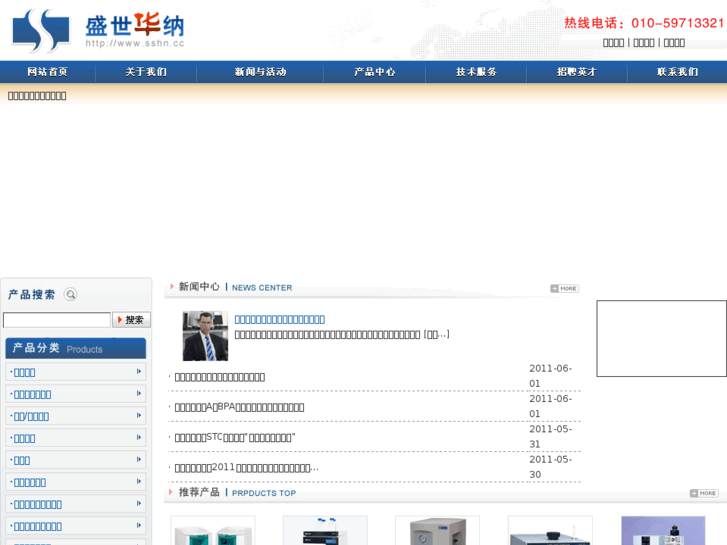This screenshot has width=727, height=545.
Task: Focus the product search text field
Action: pyautogui.click(x=57, y=320)
